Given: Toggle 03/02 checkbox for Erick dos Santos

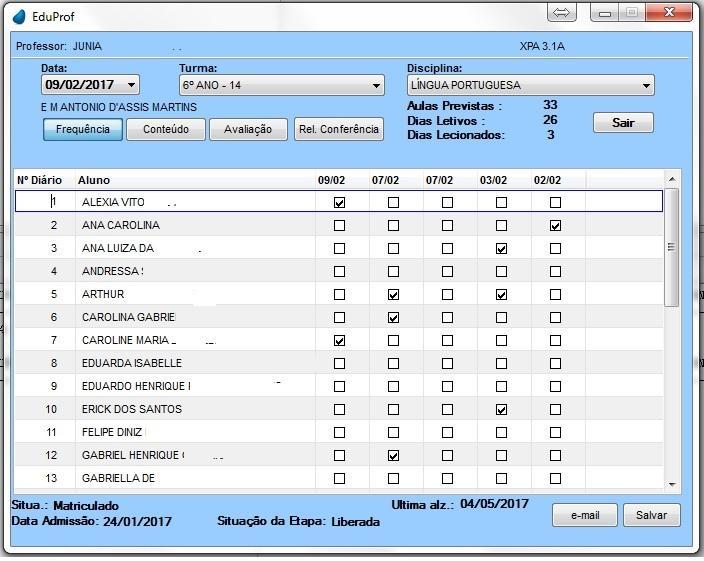Looking at the screenshot, I should pyautogui.click(x=501, y=410).
